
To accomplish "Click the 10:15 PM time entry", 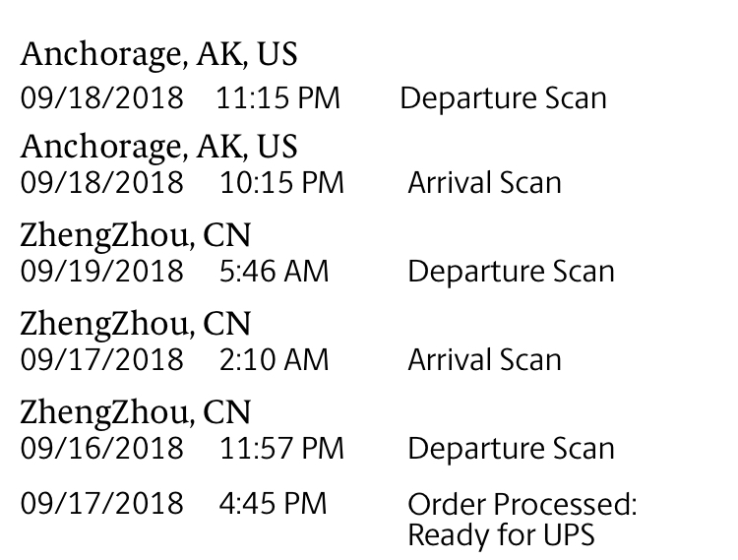I will tap(281, 183).
